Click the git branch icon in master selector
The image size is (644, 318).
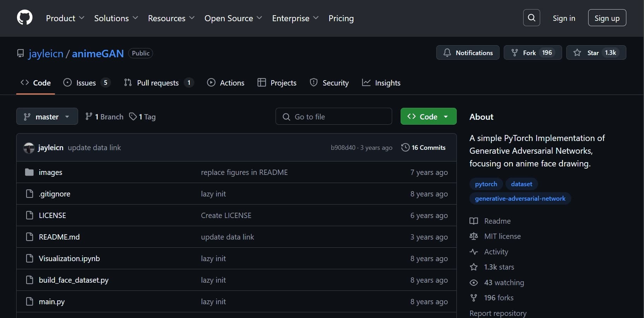[x=27, y=117]
